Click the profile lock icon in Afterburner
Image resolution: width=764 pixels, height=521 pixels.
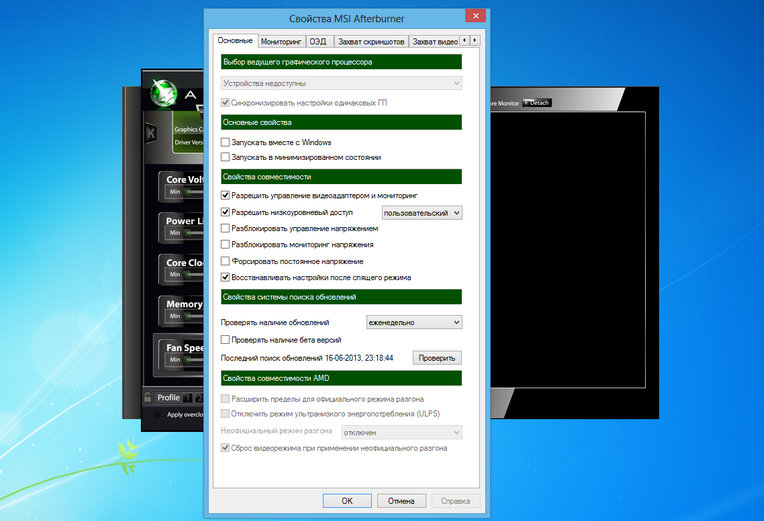pyautogui.click(x=148, y=397)
